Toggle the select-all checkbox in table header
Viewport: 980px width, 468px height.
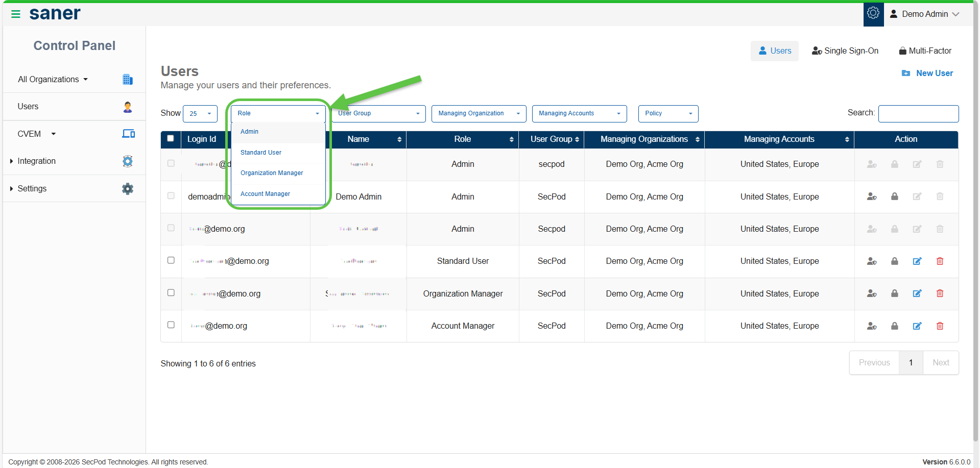pos(171,138)
